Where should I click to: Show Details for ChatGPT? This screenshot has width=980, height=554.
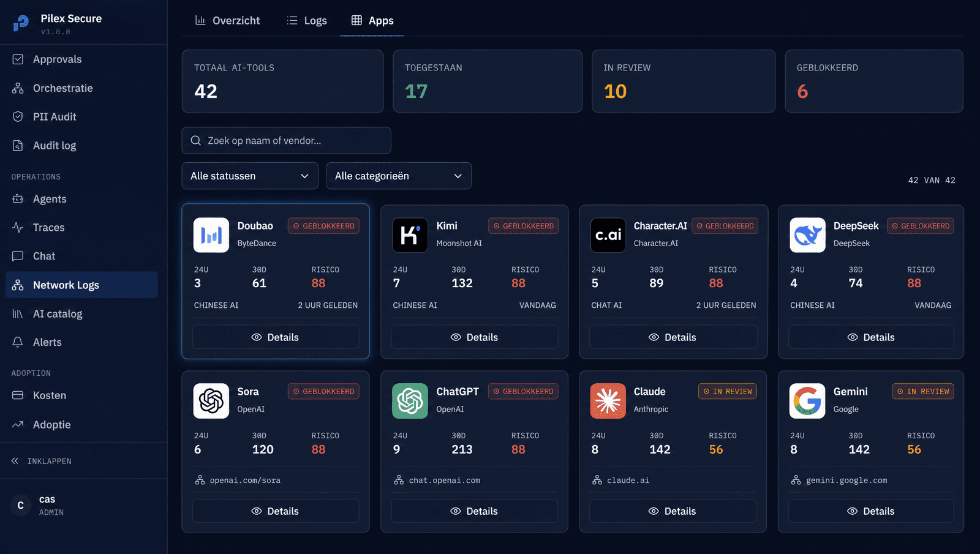[475, 511]
